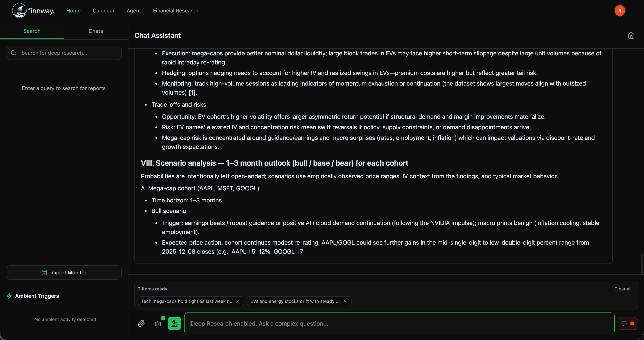Stop the running response generation

click(x=632, y=323)
